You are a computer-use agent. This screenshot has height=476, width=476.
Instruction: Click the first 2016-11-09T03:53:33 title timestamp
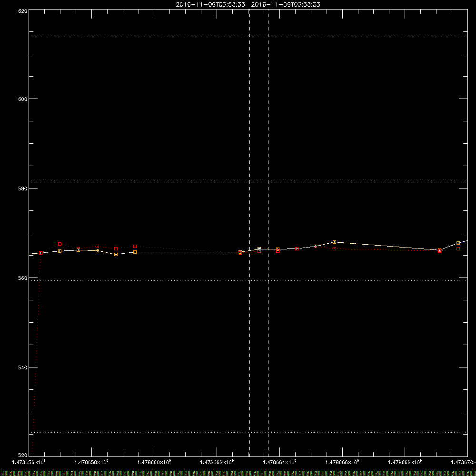pos(210,5)
